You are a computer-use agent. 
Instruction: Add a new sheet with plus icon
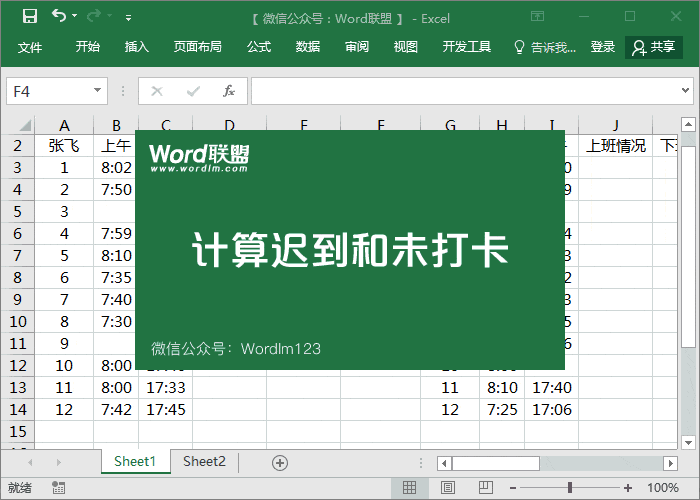click(280, 462)
